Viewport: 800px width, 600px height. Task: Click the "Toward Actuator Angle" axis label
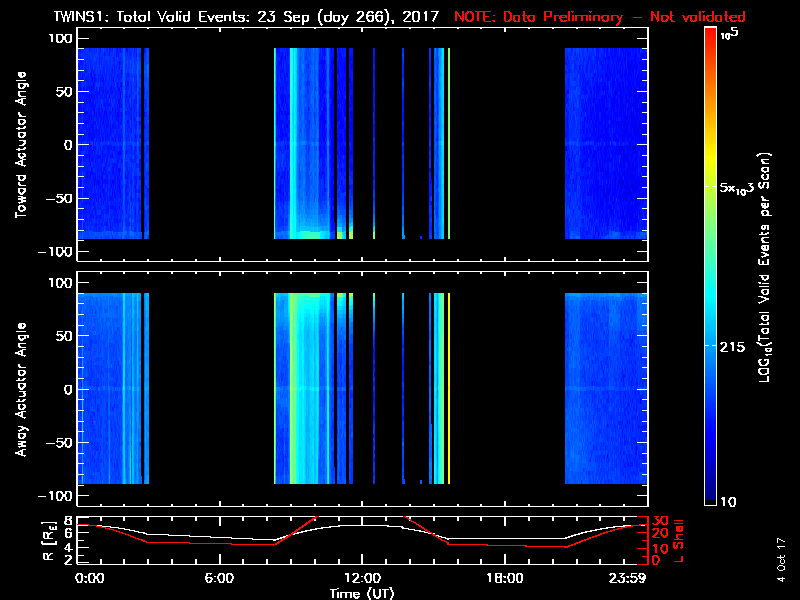point(21,145)
